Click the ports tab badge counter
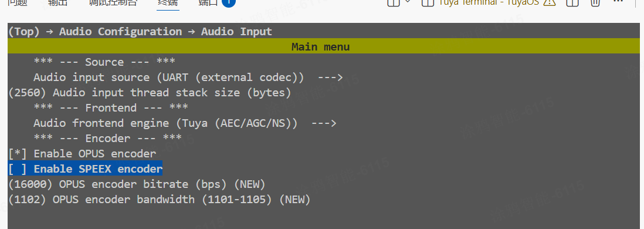This screenshot has height=229, width=644. [x=228, y=2]
